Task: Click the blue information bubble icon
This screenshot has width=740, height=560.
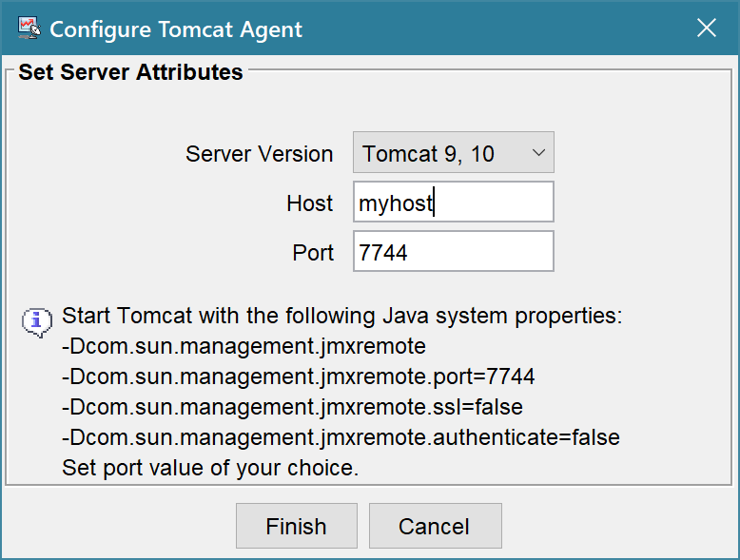Action: click(37, 322)
